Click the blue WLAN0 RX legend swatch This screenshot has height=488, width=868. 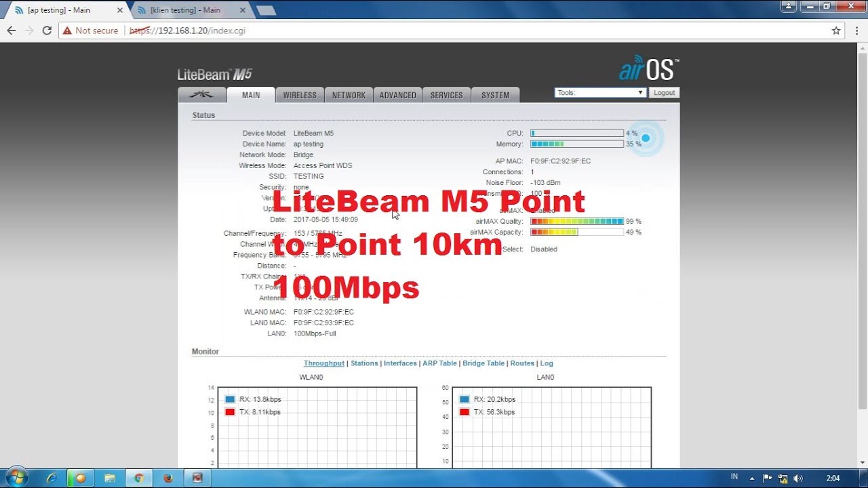coord(230,399)
